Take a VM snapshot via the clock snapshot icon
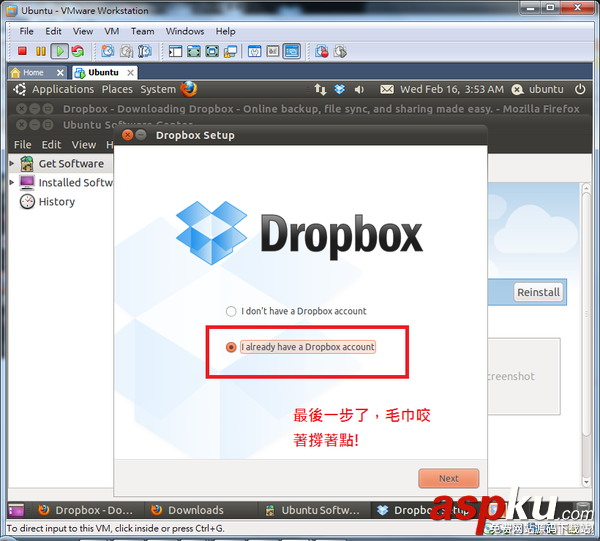This screenshot has width=600, height=541. [108, 51]
